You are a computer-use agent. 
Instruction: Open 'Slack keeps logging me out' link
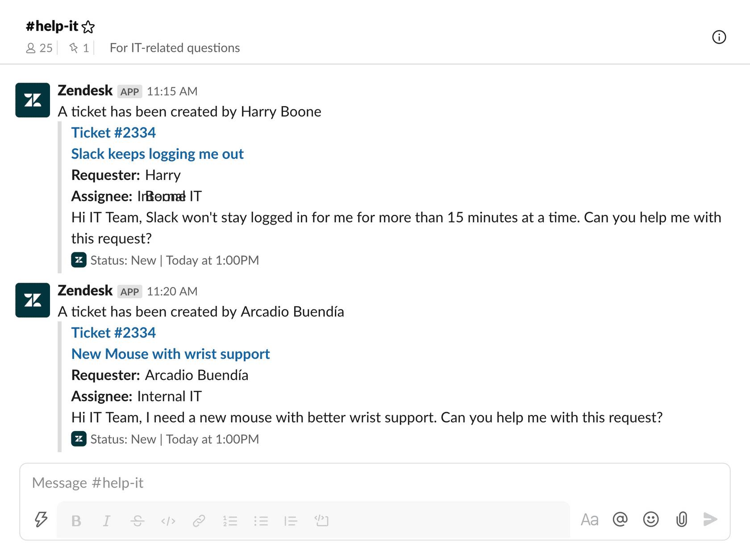tap(157, 154)
